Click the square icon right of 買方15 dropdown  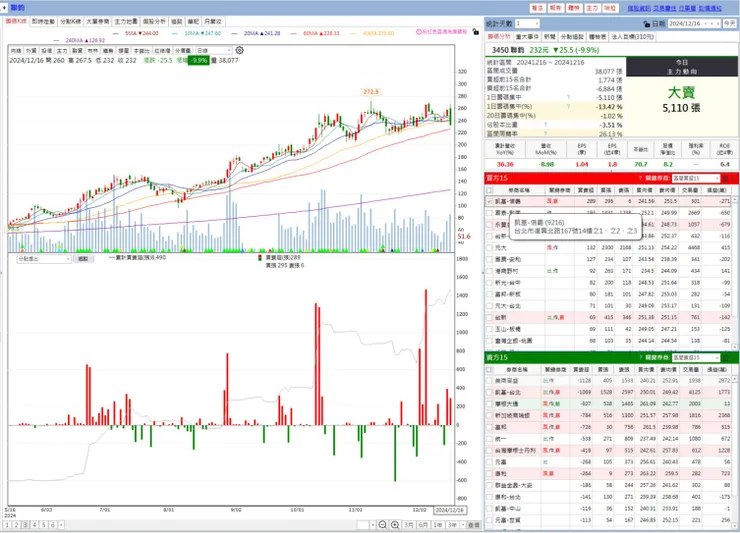(x=725, y=178)
